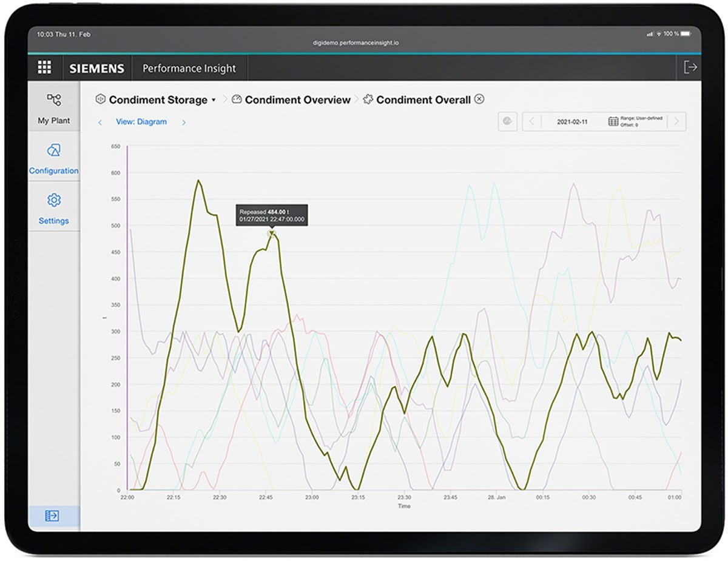Click the clock 10:03 Thu 11. Feb
This screenshot has width=728, height=561.
click(x=64, y=34)
